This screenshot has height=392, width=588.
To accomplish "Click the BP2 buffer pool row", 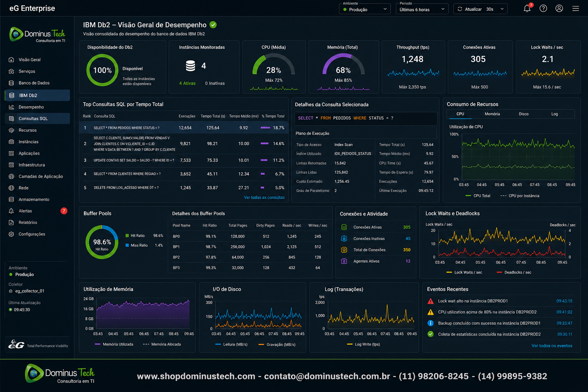I will 250,257.
